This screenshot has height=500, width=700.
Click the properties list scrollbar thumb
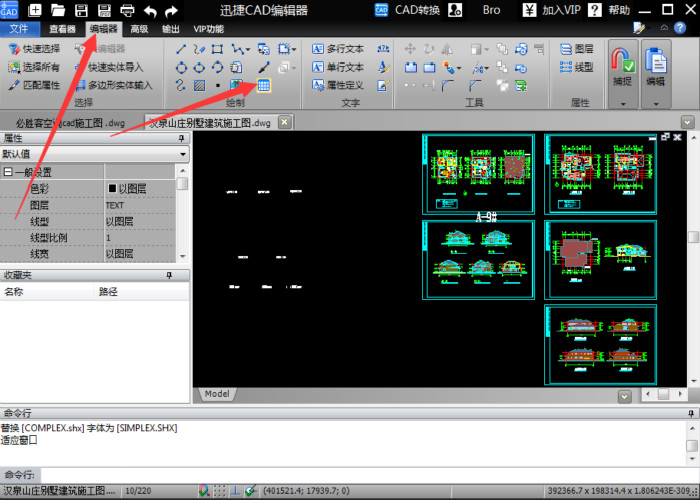pyautogui.click(x=182, y=183)
